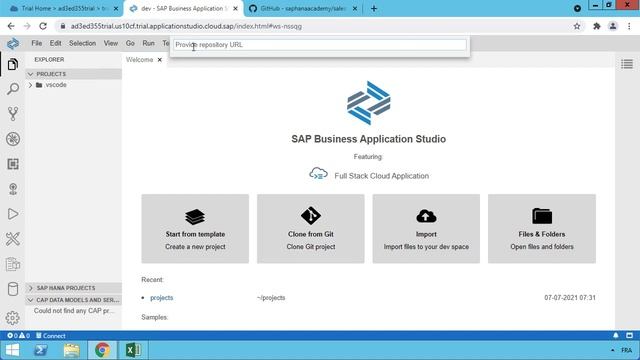Expand the SAP HANA PROJECTS section
The height and width of the screenshot is (360, 640).
click(73, 288)
